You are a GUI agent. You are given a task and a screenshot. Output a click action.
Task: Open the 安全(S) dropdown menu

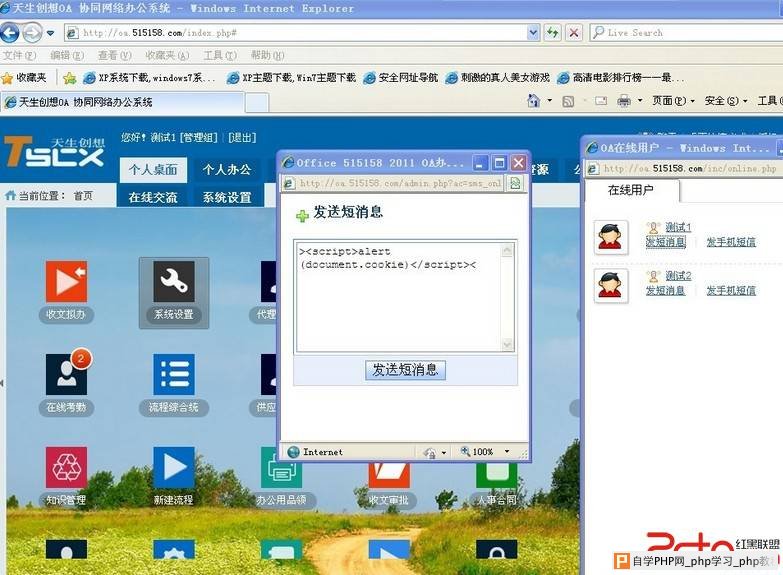click(x=726, y=101)
